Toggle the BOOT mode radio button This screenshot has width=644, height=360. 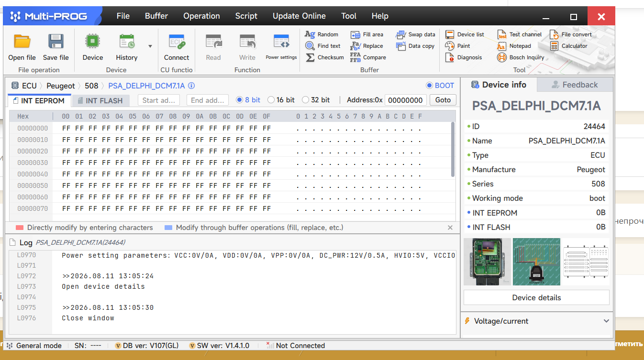[429, 86]
